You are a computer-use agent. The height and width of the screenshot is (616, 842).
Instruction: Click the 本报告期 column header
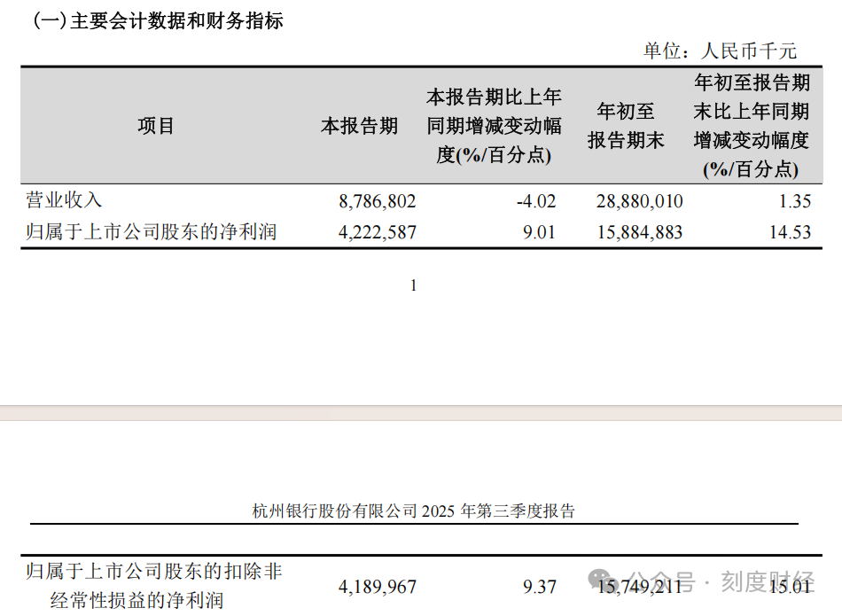pos(359,126)
